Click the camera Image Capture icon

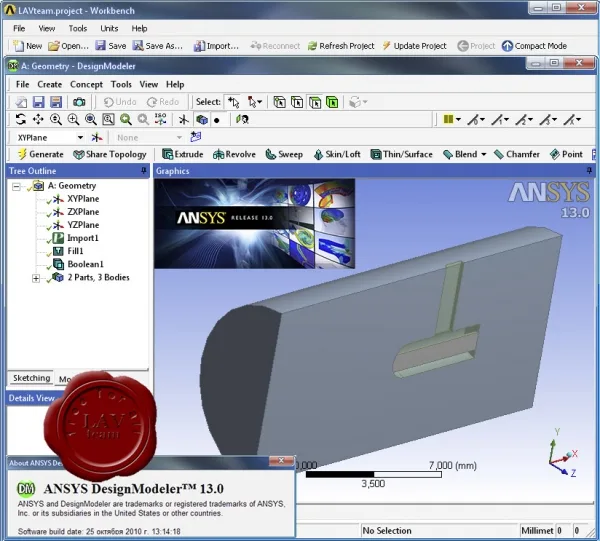point(79,102)
